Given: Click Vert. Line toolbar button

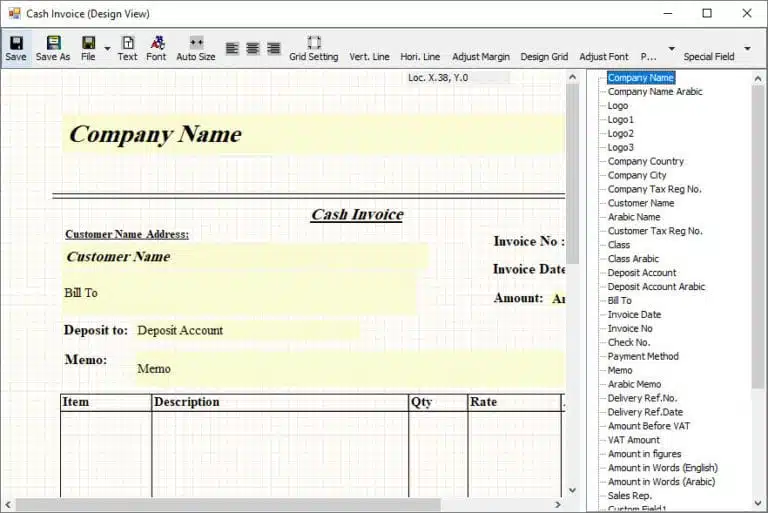Looking at the screenshot, I should tap(369, 57).
